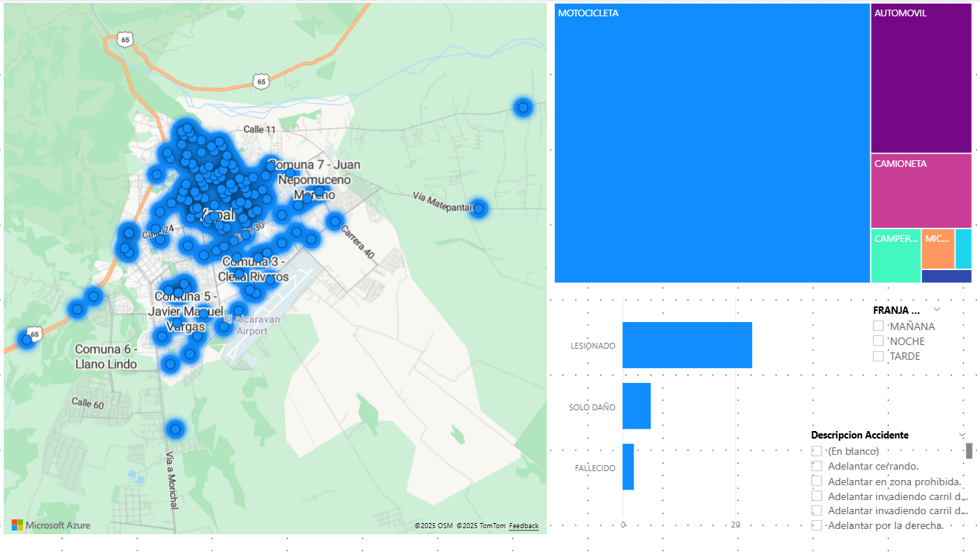Open the Feedback link on map

click(x=524, y=526)
